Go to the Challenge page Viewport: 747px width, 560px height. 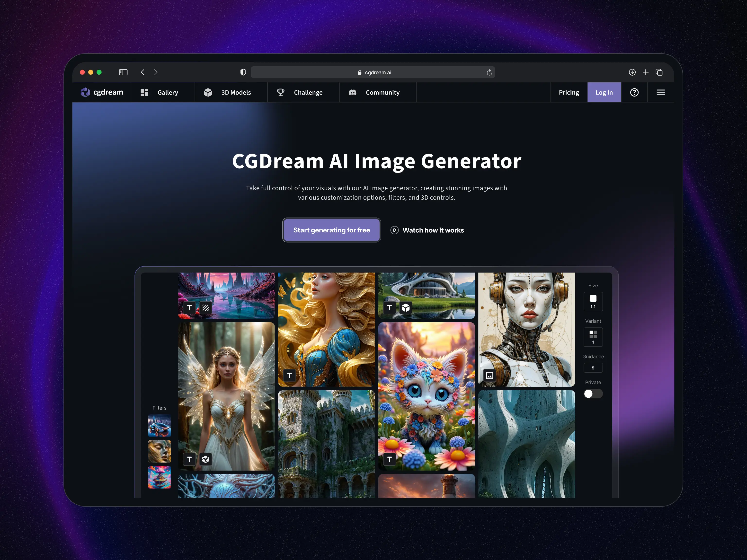click(303, 92)
